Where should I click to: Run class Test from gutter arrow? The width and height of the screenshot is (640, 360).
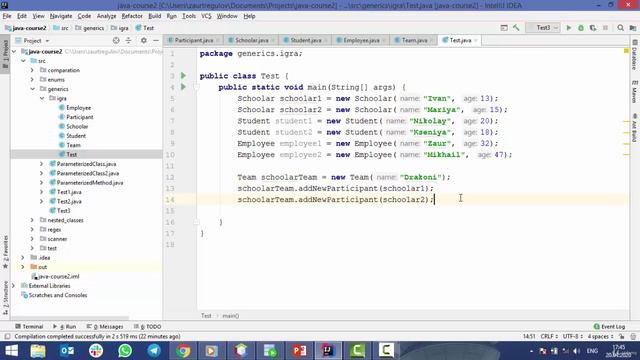(183, 76)
